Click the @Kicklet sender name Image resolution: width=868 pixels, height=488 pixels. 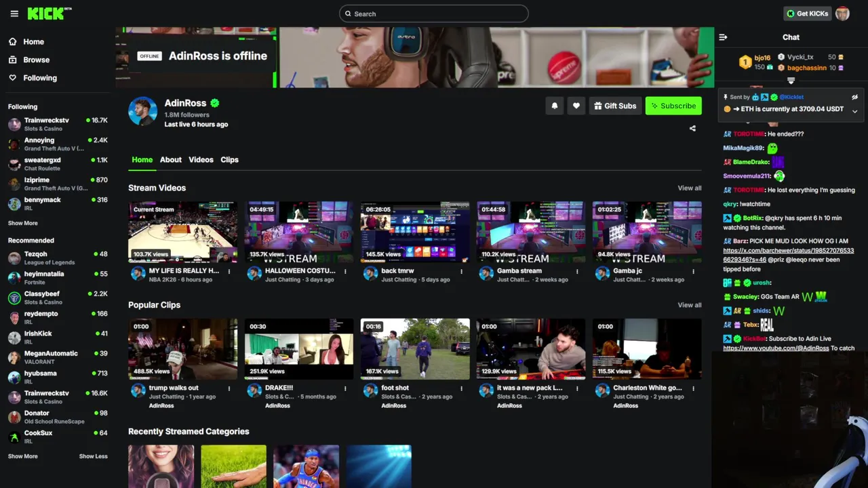click(x=791, y=97)
